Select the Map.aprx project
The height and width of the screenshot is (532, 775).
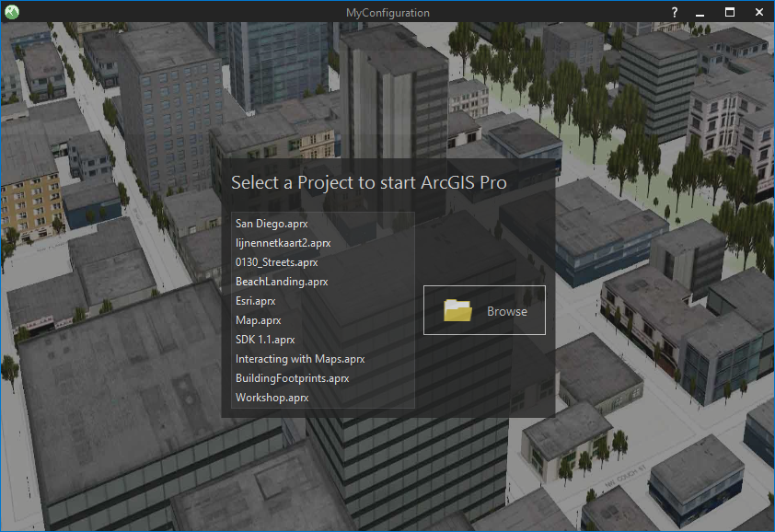tap(257, 320)
